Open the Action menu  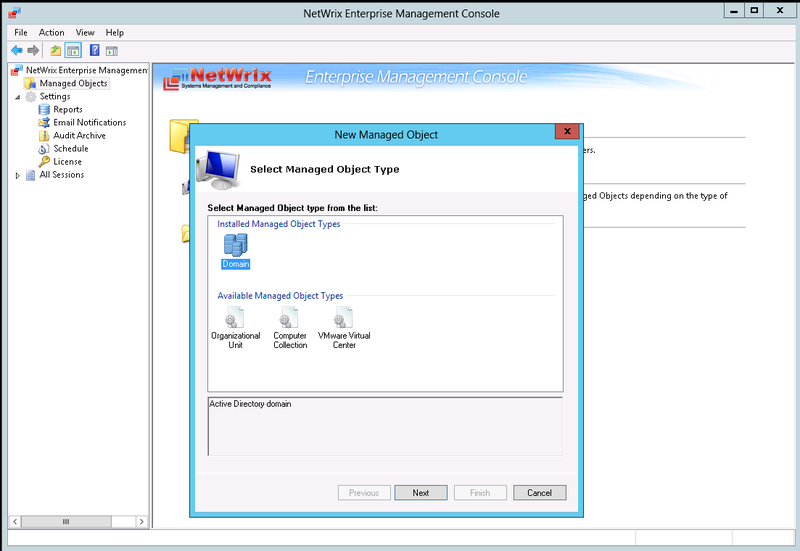(x=52, y=33)
